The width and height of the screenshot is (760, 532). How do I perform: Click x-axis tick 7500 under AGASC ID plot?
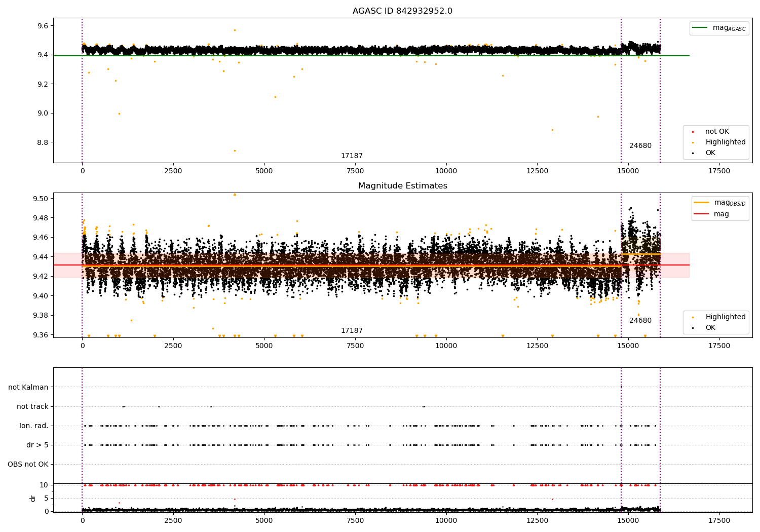click(355, 171)
